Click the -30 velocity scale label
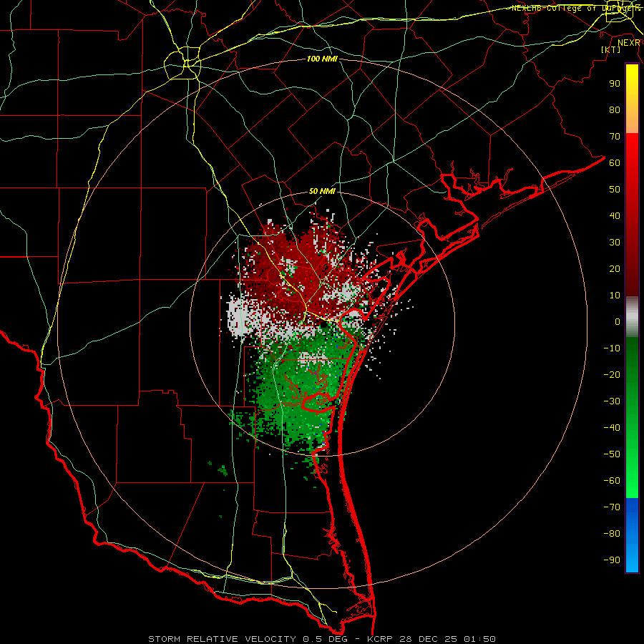644x644 pixels. (612, 401)
